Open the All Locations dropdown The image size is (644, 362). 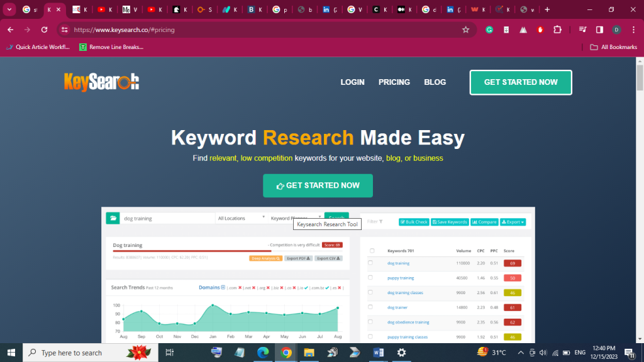point(241,218)
